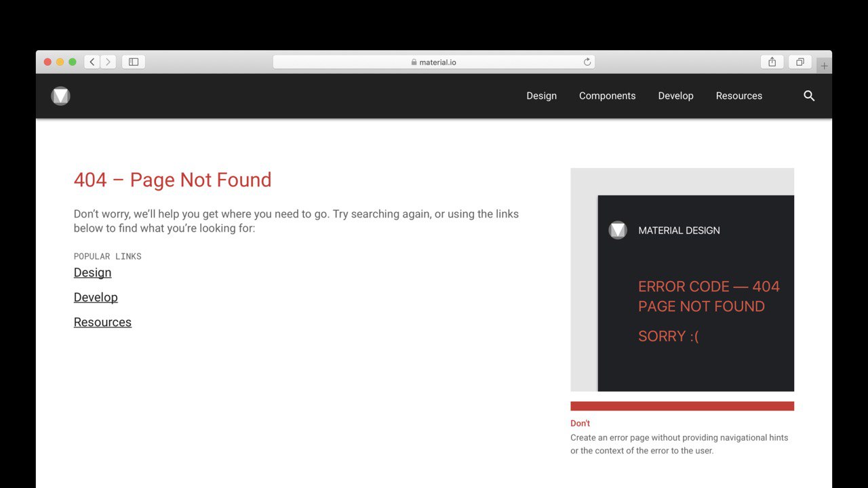
Task: Follow the Develop popular link
Action: pos(96,298)
